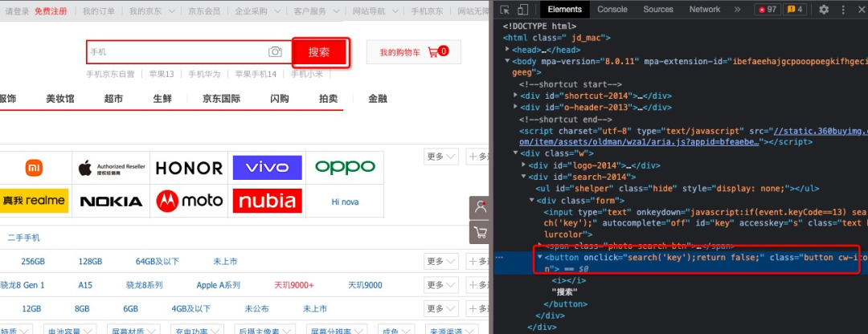Expand the <head> node in the DOM tree

coord(508,49)
